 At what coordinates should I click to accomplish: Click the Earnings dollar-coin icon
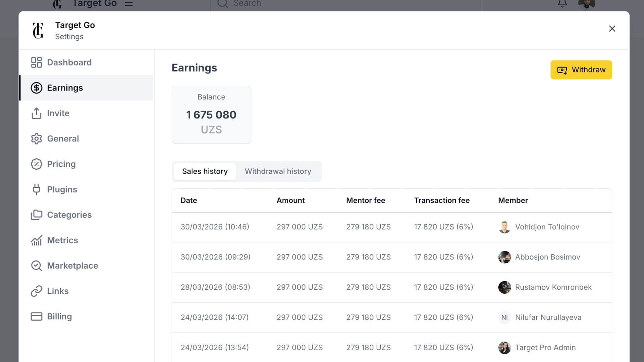(36, 88)
